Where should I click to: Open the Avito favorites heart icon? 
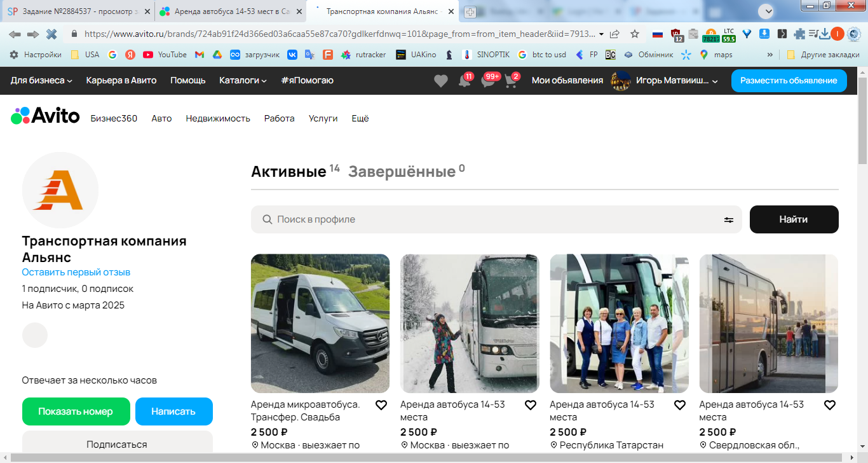(x=440, y=81)
